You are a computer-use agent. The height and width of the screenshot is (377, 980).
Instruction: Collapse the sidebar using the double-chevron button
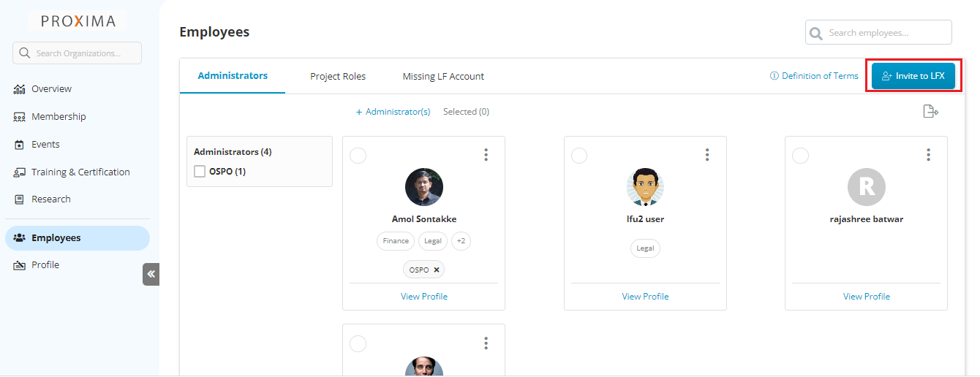point(151,274)
